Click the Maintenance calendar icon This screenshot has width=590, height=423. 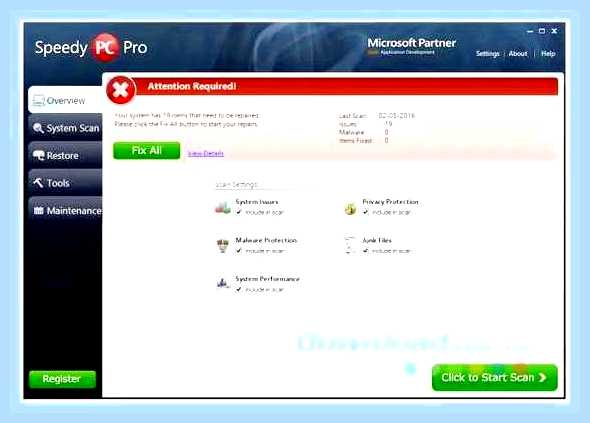pyautogui.click(x=38, y=210)
